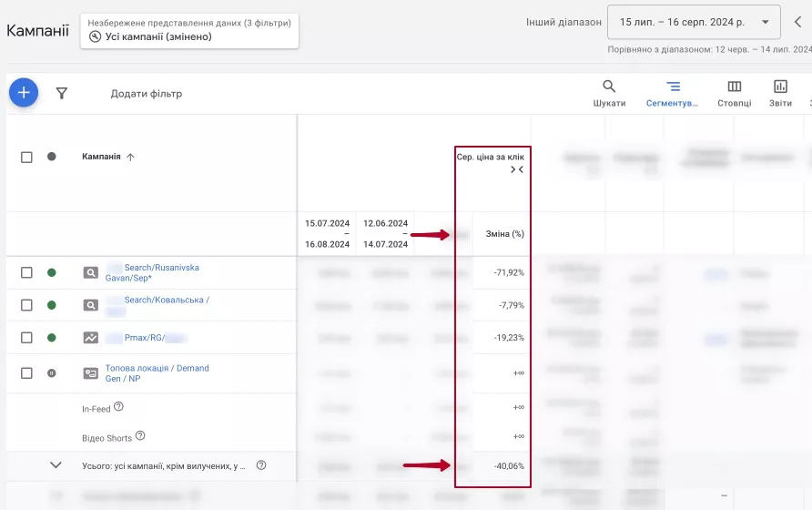The width and height of the screenshot is (812, 510).
Task: Open the filter funnel icon
Action: 62,93
